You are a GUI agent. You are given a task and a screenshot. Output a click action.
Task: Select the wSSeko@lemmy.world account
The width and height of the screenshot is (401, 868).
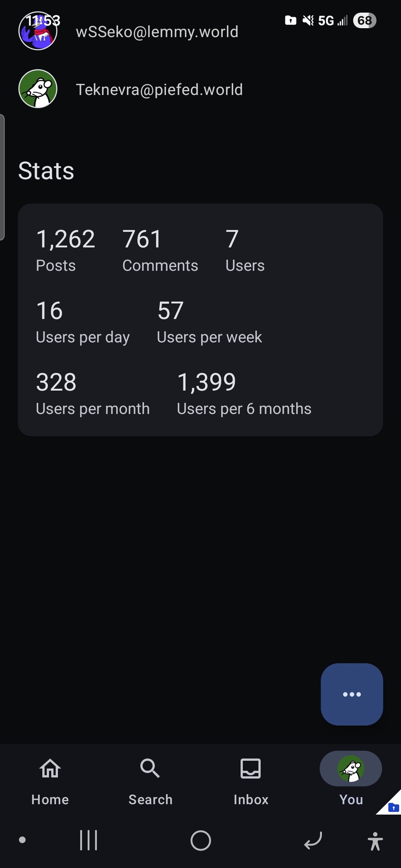pos(157,32)
